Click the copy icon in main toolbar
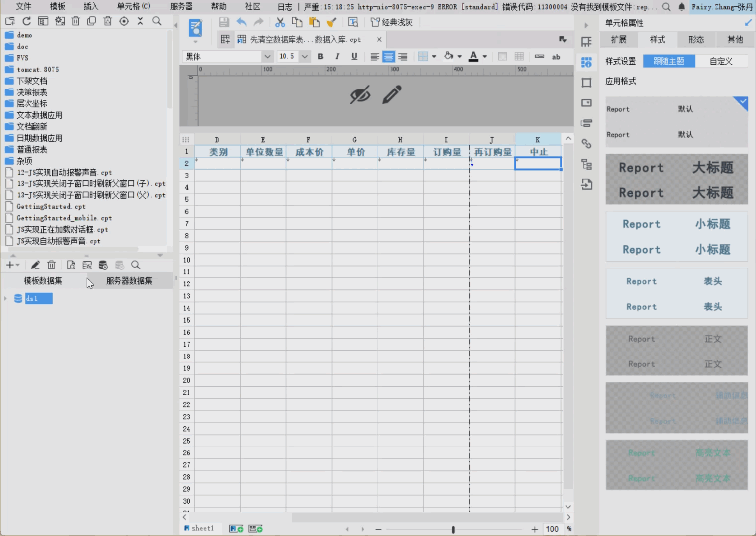The width and height of the screenshot is (756, 536). pyautogui.click(x=297, y=22)
